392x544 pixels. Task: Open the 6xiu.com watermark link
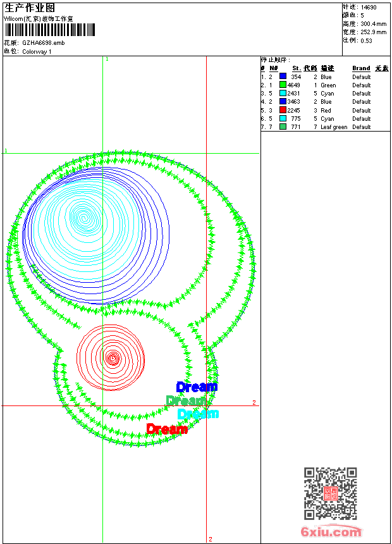pyautogui.click(x=331, y=533)
